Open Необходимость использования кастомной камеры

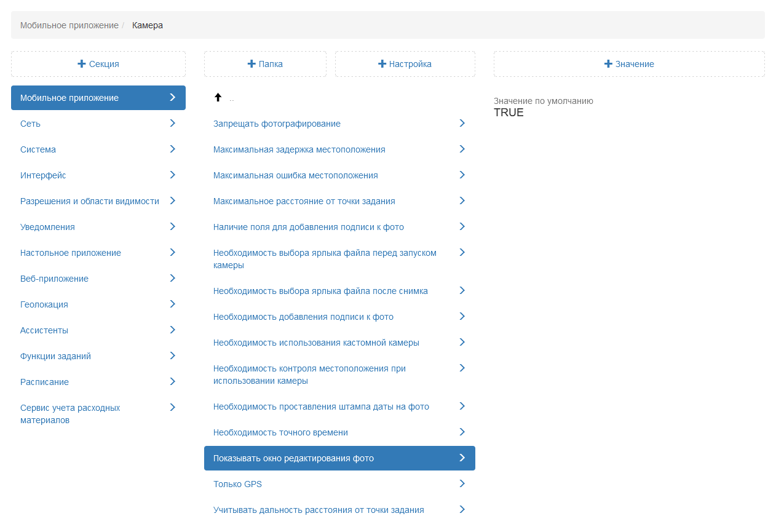[x=339, y=343]
